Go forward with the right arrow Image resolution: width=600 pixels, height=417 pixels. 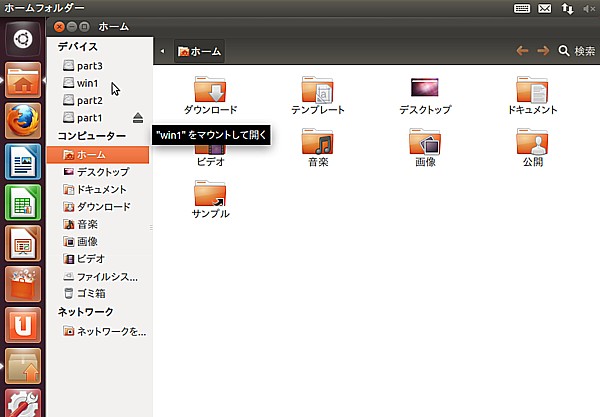(x=543, y=50)
